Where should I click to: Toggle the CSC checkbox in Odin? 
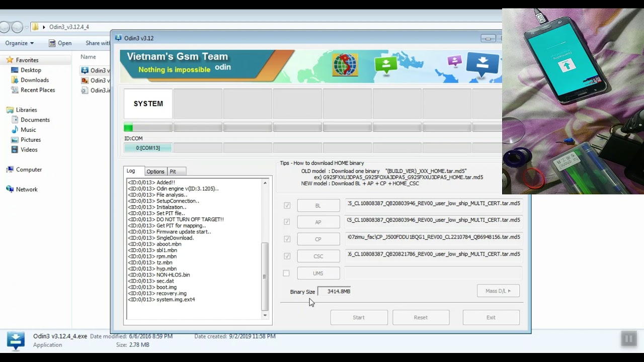287,256
